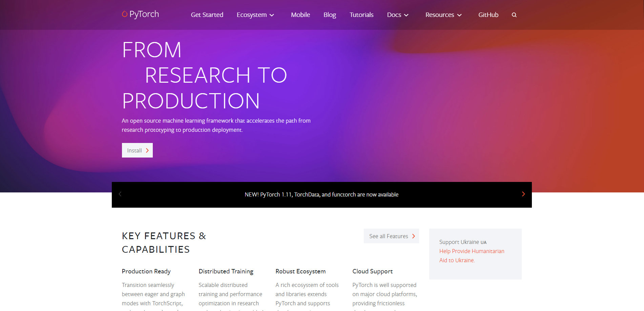Go to the Blog page
The height and width of the screenshot is (311, 644).
[330, 15]
